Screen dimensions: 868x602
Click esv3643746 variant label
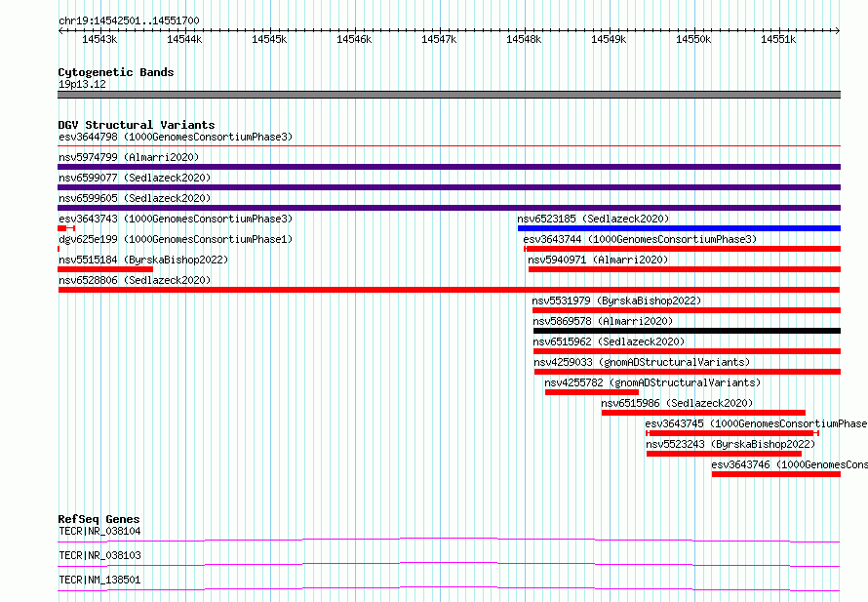click(789, 464)
